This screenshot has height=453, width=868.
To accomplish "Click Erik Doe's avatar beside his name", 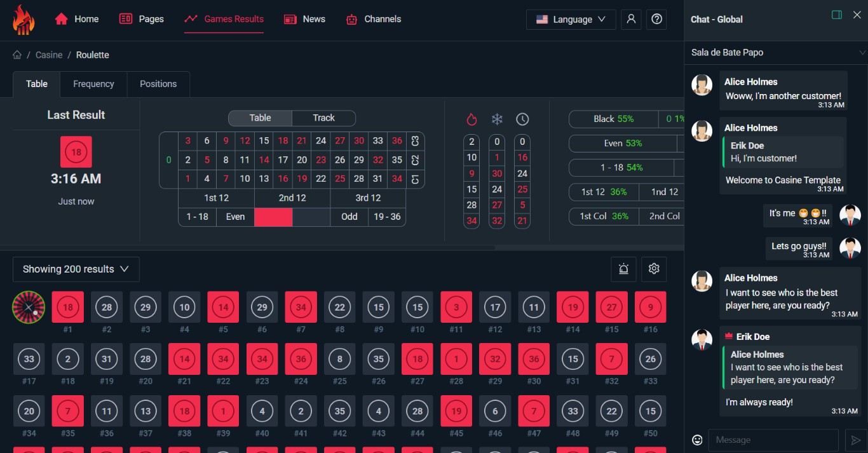I will tap(702, 339).
